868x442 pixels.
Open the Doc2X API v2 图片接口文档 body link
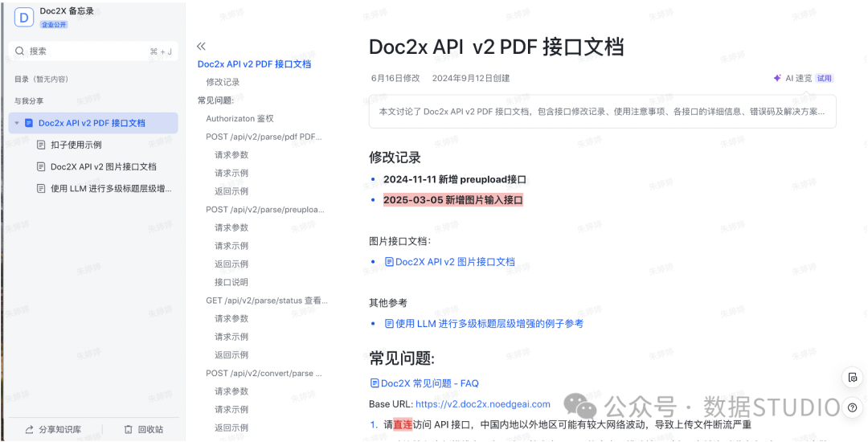click(455, 262)
